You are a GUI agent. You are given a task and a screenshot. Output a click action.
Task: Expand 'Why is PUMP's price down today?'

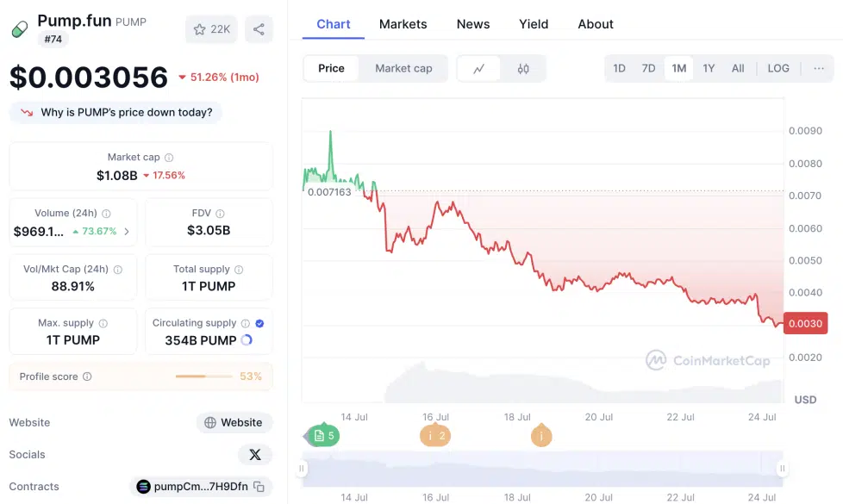click(x=116, y=113)
